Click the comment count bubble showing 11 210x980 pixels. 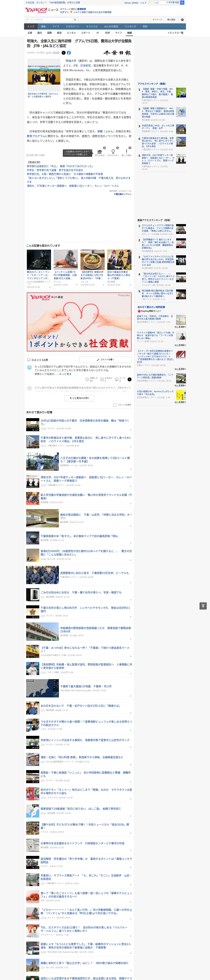[x=49, y=53]
